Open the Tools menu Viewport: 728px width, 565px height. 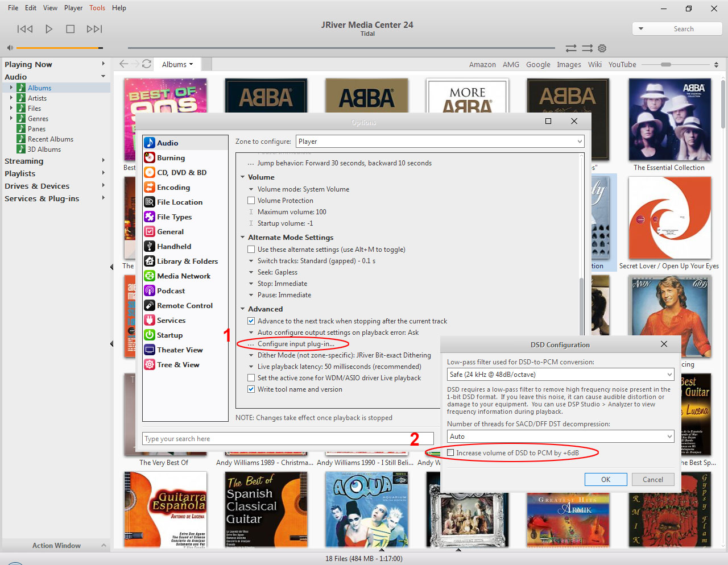point(97,8)
